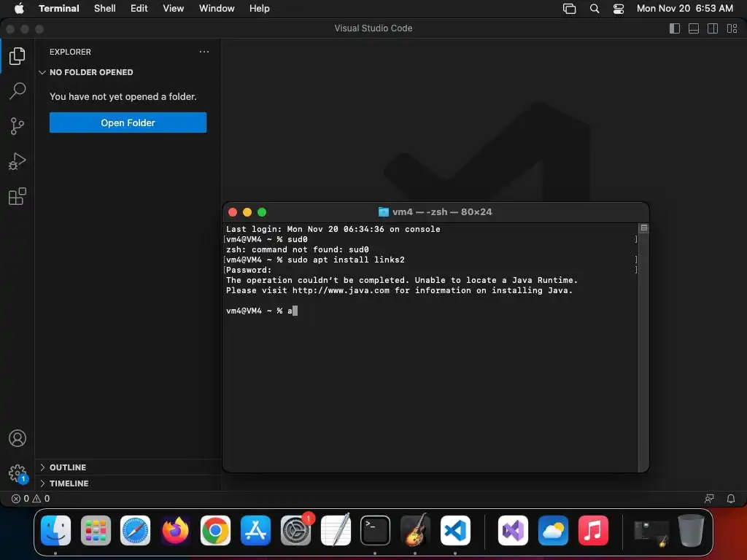The width and height of the screenshot is (747, 560).
Task: Open the Edit menu
Action: (139, 8)
